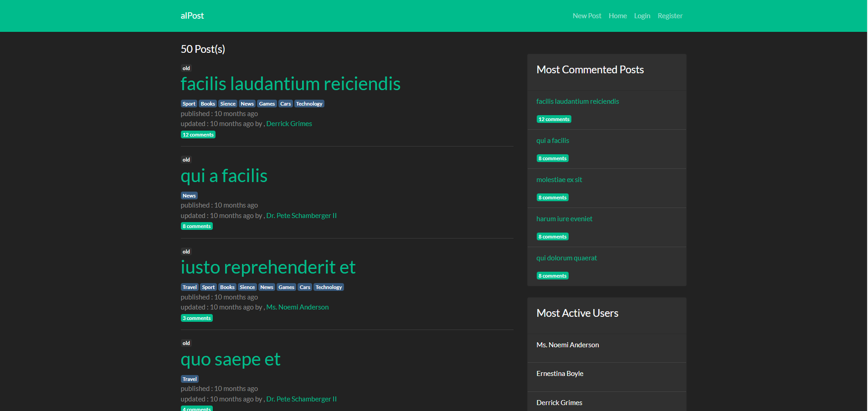Select Travel tag on 'quo saepe et' post
Image resolution: width=868 pixels, height=411 pixels.
coord(190,379)
